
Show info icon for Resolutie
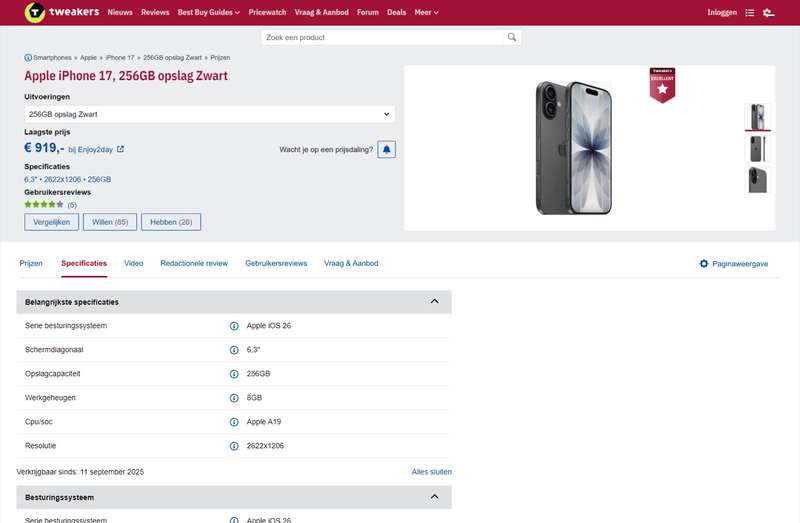tap(234, 446)
